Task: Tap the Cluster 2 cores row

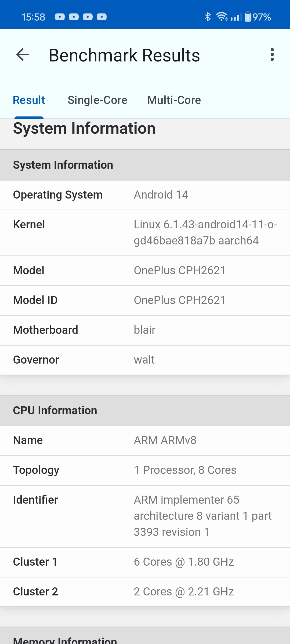Action: (x=145, y=592)
